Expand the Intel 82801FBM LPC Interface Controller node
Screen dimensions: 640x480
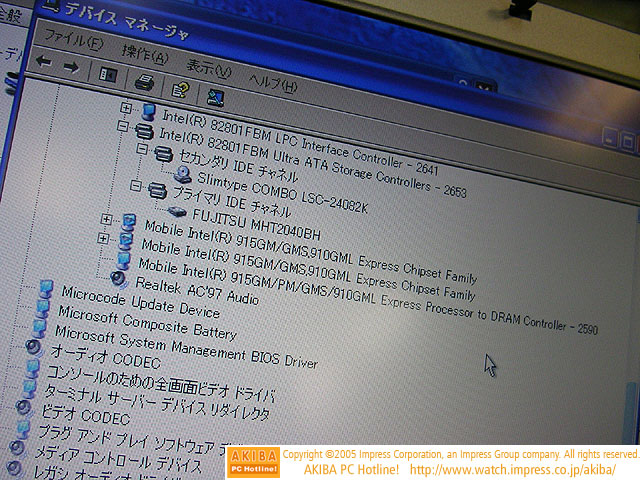[126, 107]
